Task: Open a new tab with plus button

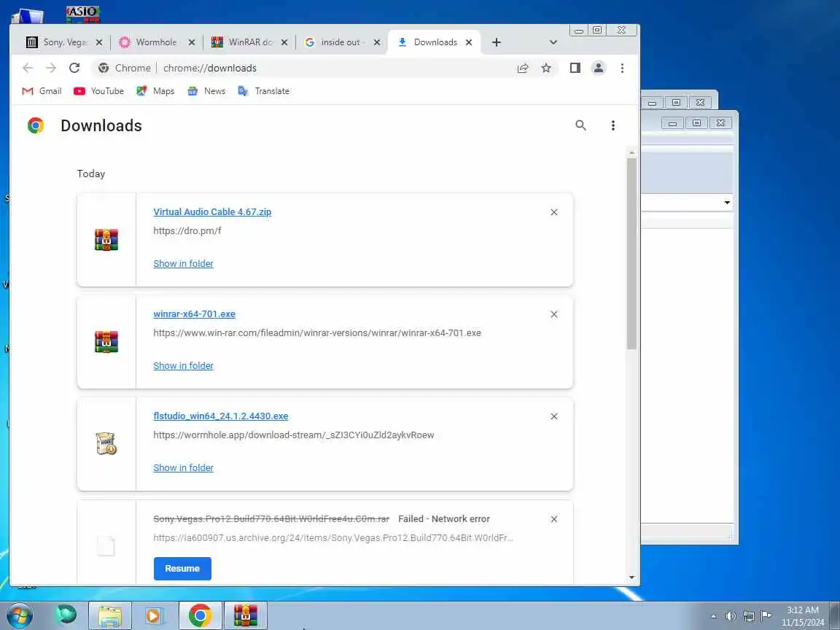Action: pyautogui.click(x=497, y=42)
